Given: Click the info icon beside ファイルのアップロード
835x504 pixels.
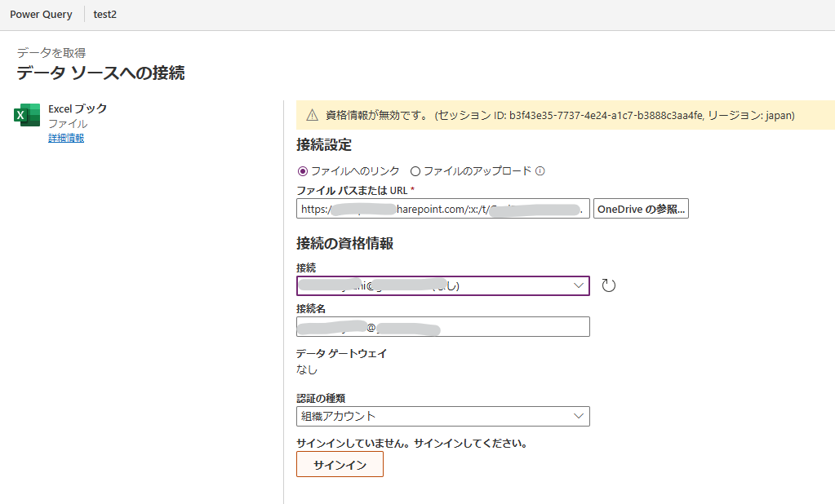Looking at the screenshot, I should tap(540, 171).
